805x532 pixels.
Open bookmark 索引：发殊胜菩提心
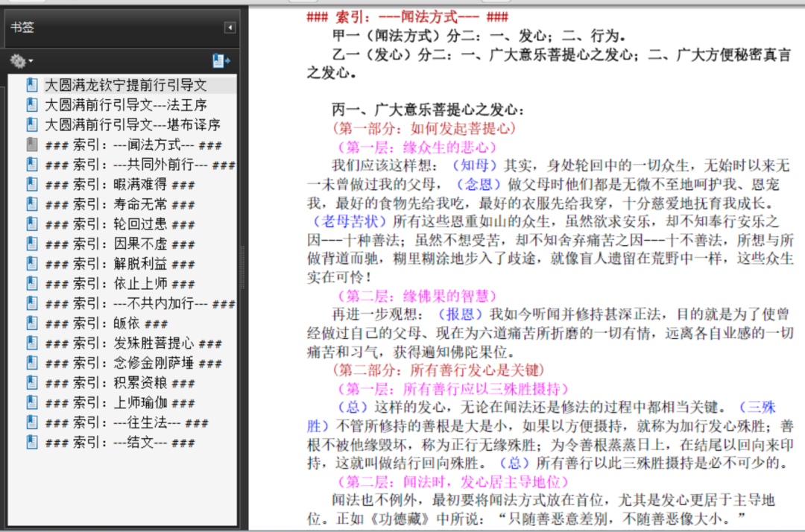[x=133, y=343]
